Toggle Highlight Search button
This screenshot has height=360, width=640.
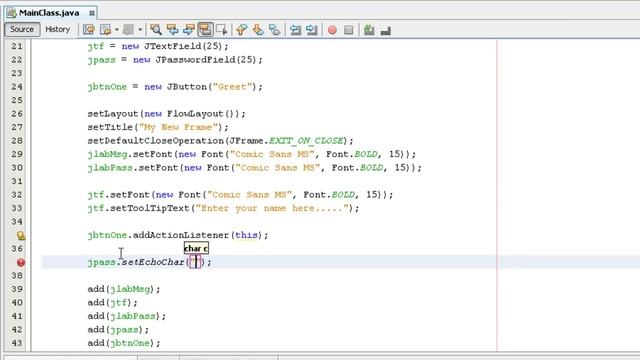(x=205, y=29)
